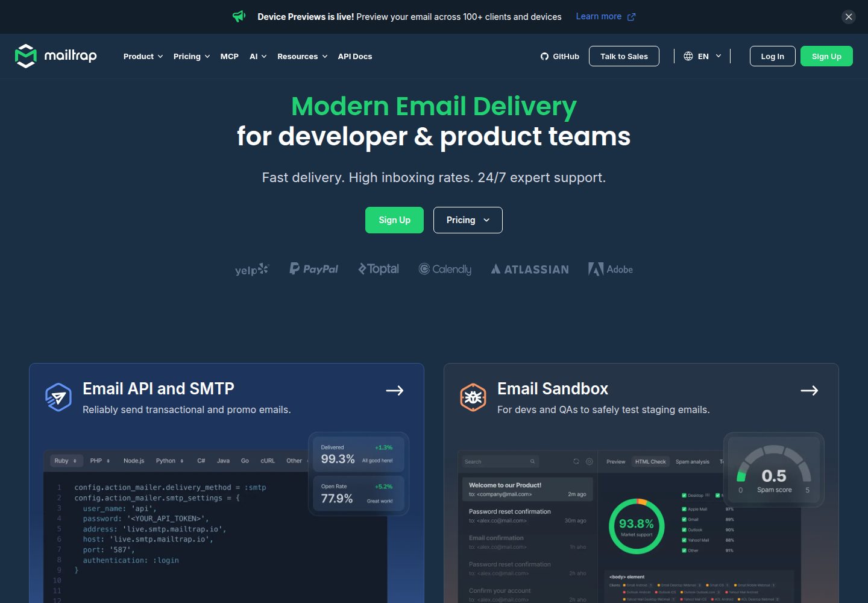
Task: Click the arrow on Email API and SMTP card
Action: (395, 391)
